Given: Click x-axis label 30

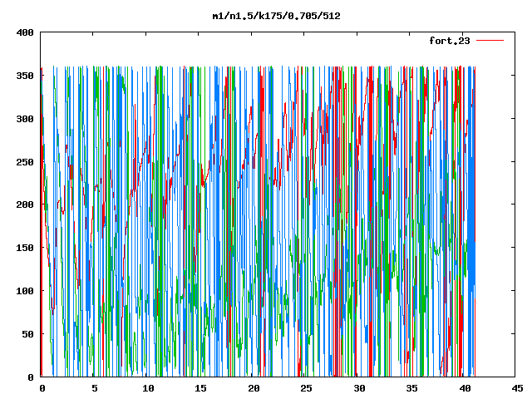Looking at the screenshot, I should click(x=359, y=388).
